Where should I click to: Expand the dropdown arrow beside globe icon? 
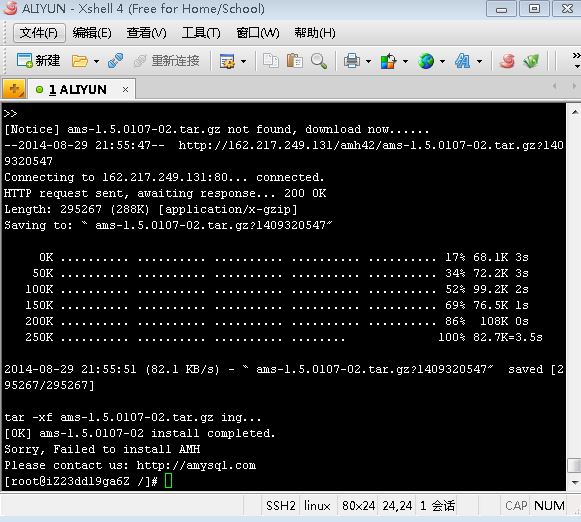point(442,61)
